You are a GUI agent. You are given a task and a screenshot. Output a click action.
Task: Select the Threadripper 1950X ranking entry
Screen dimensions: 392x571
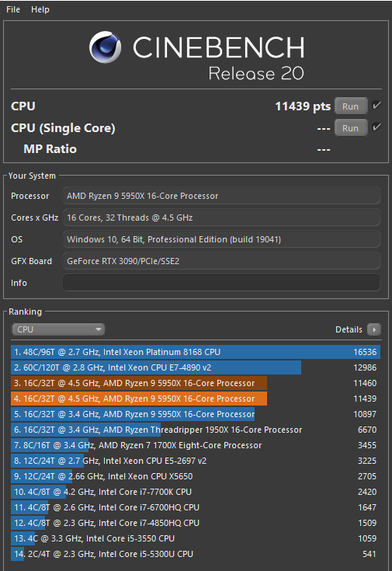pyautogui.click(x=196, y=430)
